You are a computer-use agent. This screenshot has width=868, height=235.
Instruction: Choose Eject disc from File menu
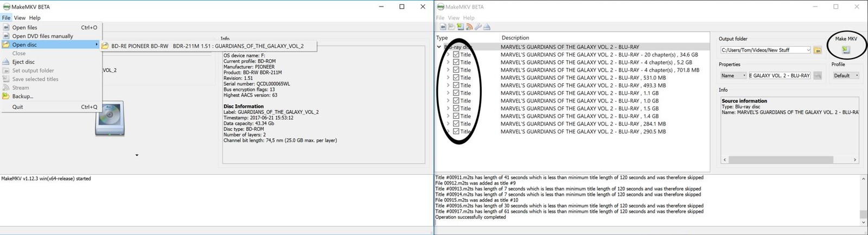[51, 62]
